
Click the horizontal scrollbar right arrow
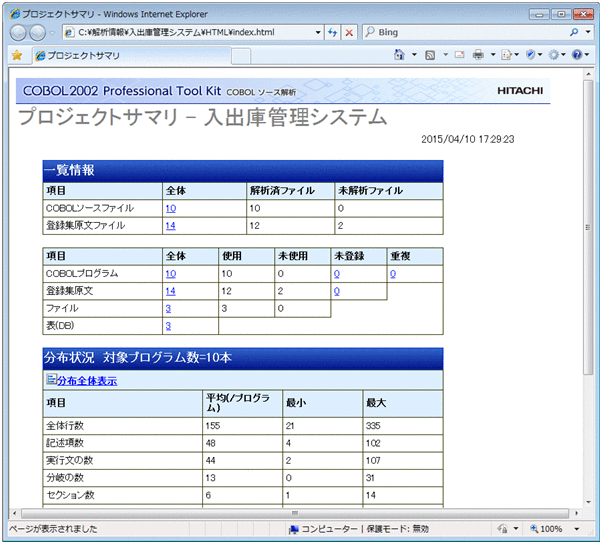[576, 513]
